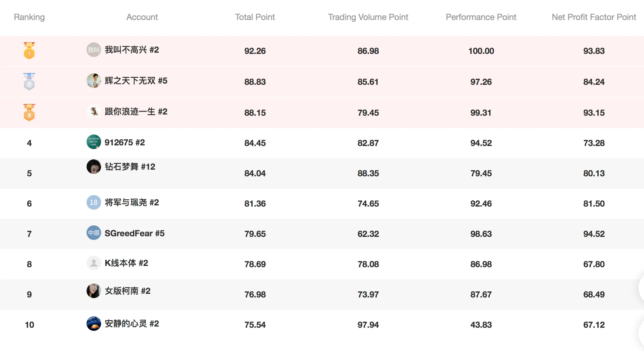Viewport: 644px width, 352px height.
Task: Click performance point 100.00
Action: tap(481, 51)
